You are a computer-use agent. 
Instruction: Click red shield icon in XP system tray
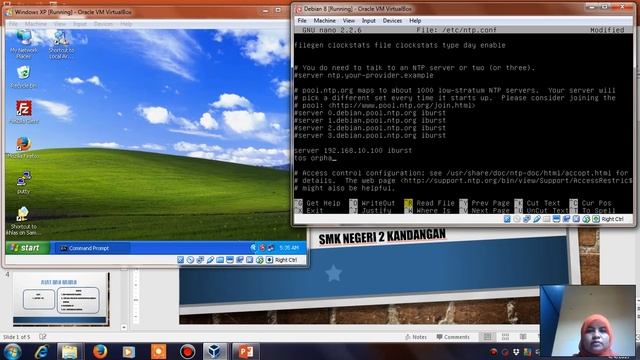(x=262, y=248)
